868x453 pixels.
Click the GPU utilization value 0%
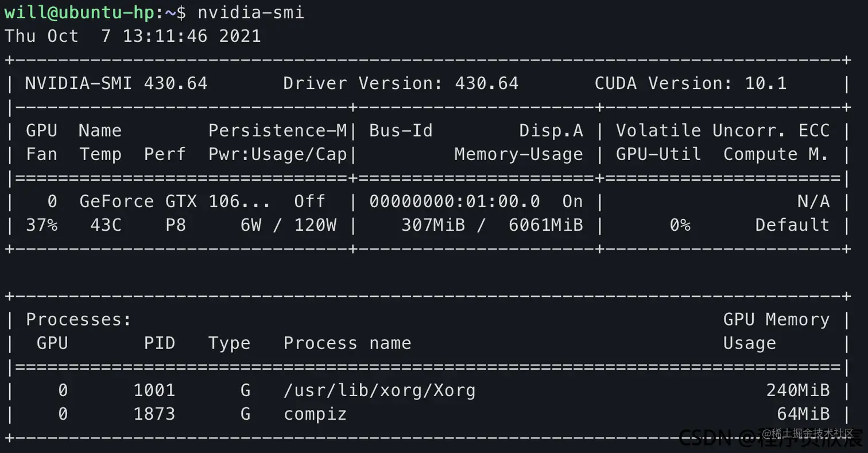680,224
